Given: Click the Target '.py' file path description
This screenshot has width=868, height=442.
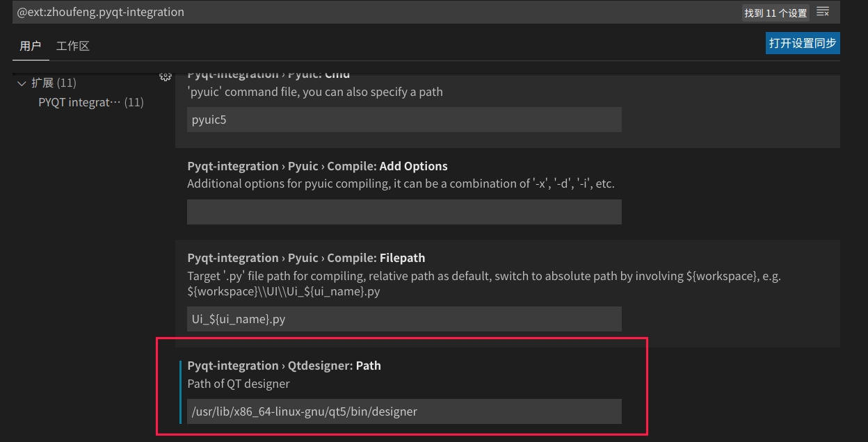Looking at the screenshot, I should pyautogui.click(x=484, y=284).
